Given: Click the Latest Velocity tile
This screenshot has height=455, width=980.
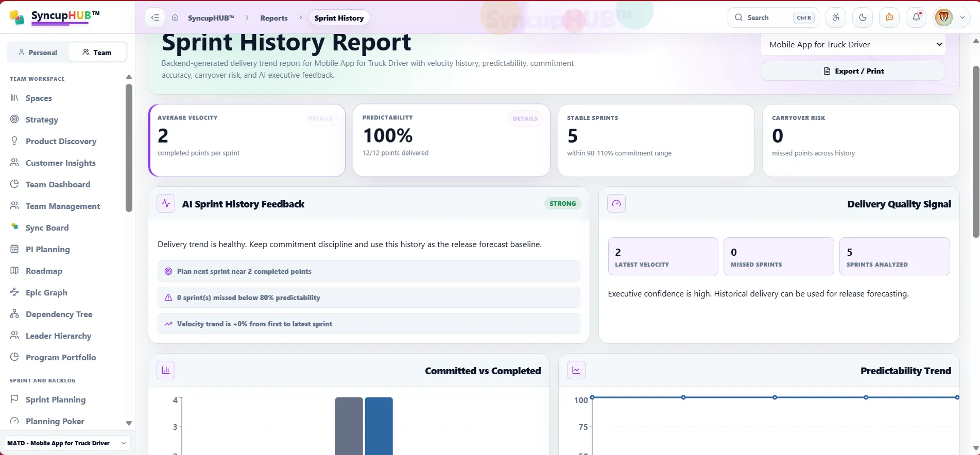Looking at the screenshot, I should pos(663,256).
